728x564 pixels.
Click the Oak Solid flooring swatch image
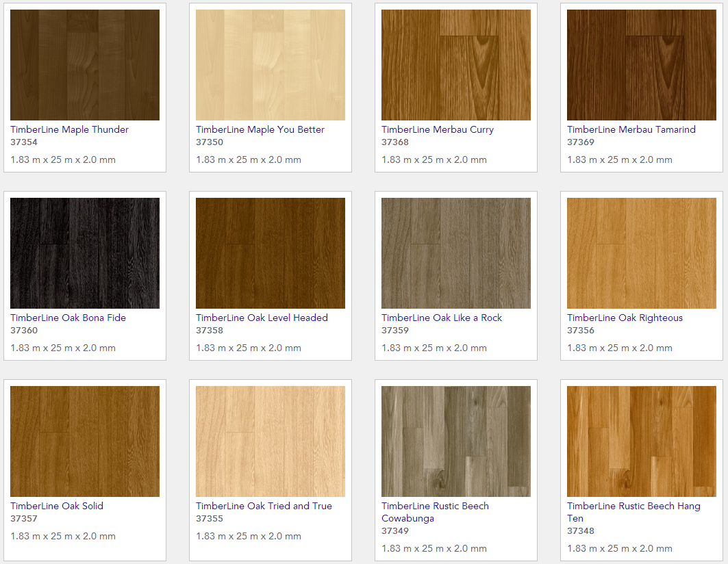coord(85,441)
